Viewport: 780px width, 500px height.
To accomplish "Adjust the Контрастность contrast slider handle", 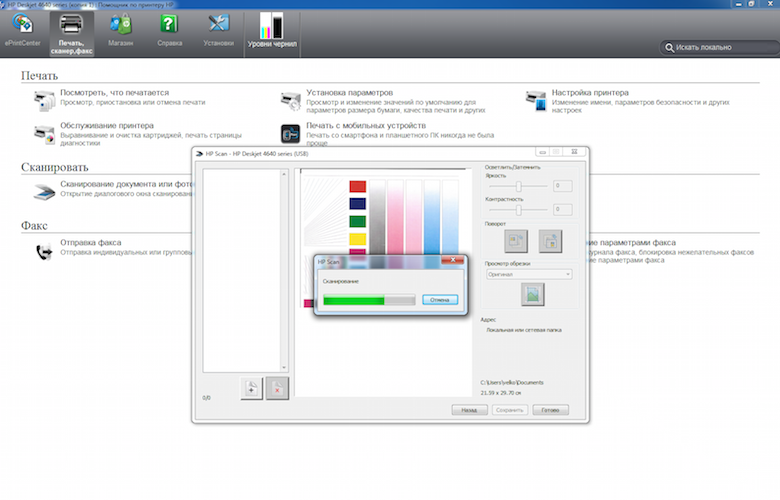I will (518, 210).
